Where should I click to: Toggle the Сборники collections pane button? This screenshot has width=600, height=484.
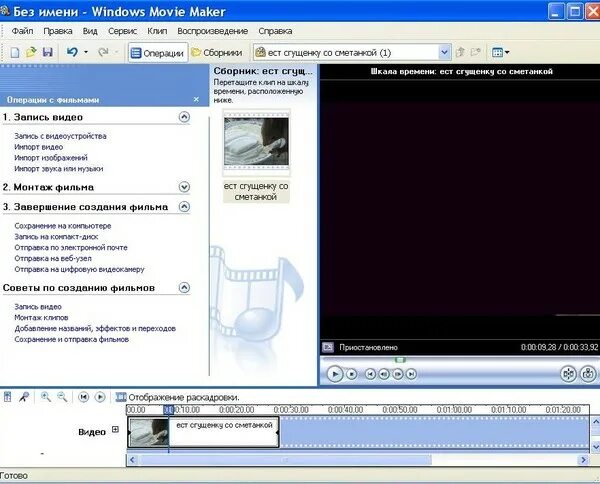pyautogui.click(x=217, y=53)
